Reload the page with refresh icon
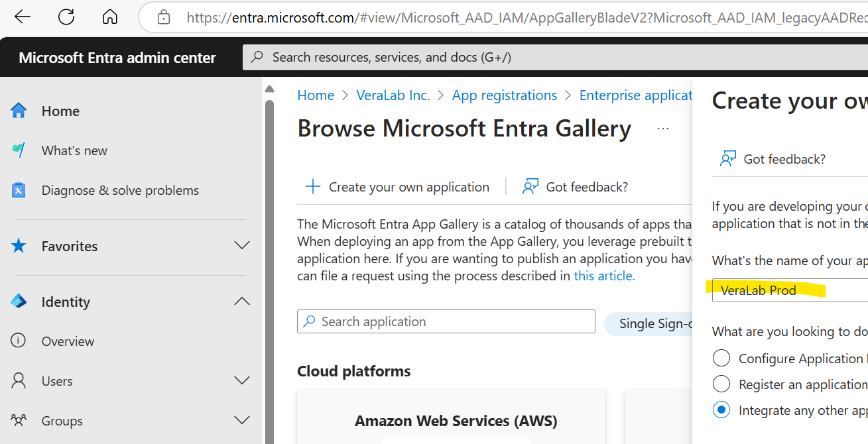The height and width of the screenshot is (444, 868). pyautogui.click(x=66, y=17)
